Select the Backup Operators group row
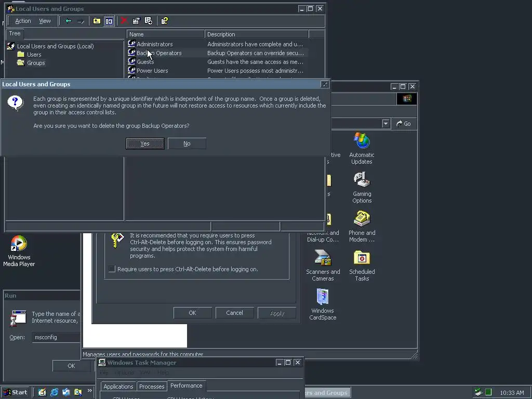The image size is (532, 399). [217, 53]
